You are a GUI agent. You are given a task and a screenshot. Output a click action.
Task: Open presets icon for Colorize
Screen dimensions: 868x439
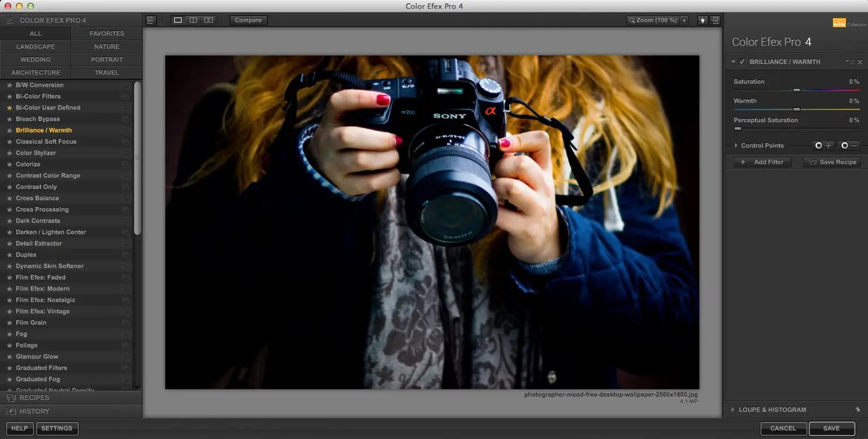[x=125, y=164]
